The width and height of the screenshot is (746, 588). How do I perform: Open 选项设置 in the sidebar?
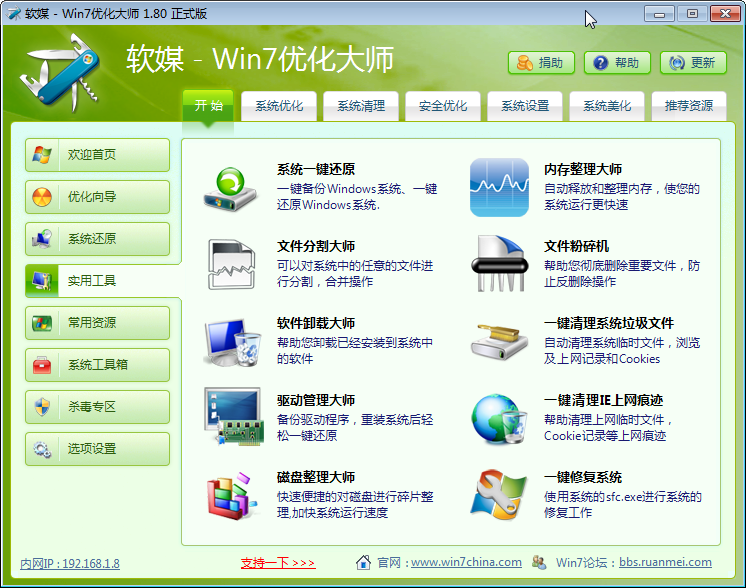(x=98, y=449)
